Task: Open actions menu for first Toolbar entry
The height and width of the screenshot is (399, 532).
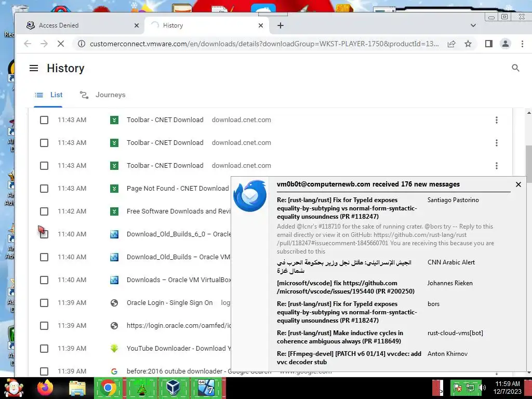Action: click(x=496, y=120)
